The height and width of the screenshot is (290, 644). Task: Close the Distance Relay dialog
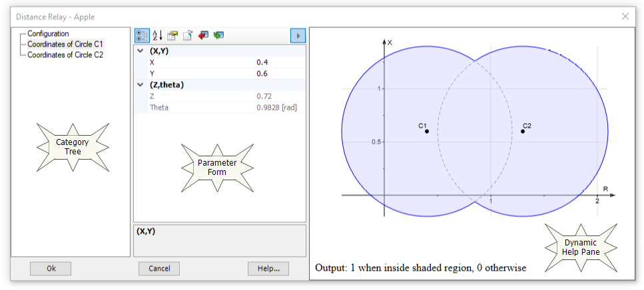click(625, 17)
